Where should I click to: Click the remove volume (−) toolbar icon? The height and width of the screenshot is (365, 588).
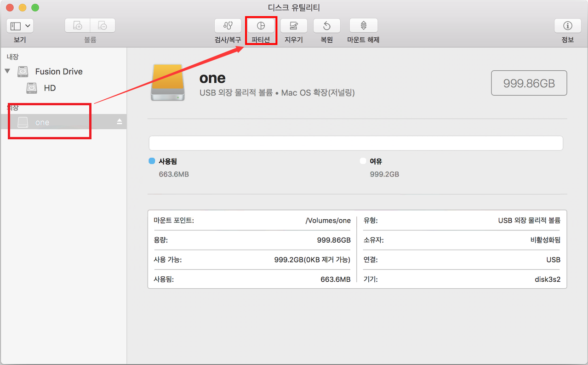[103, 26]
